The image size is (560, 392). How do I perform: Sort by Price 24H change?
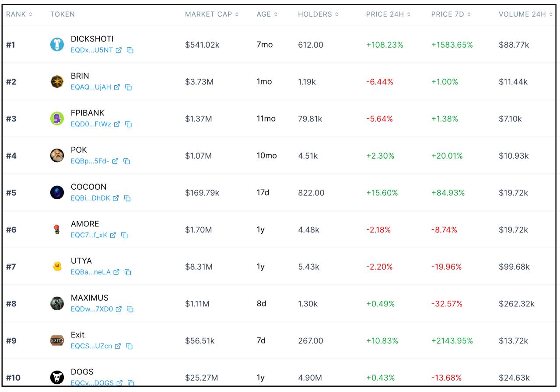pos(388,14)
